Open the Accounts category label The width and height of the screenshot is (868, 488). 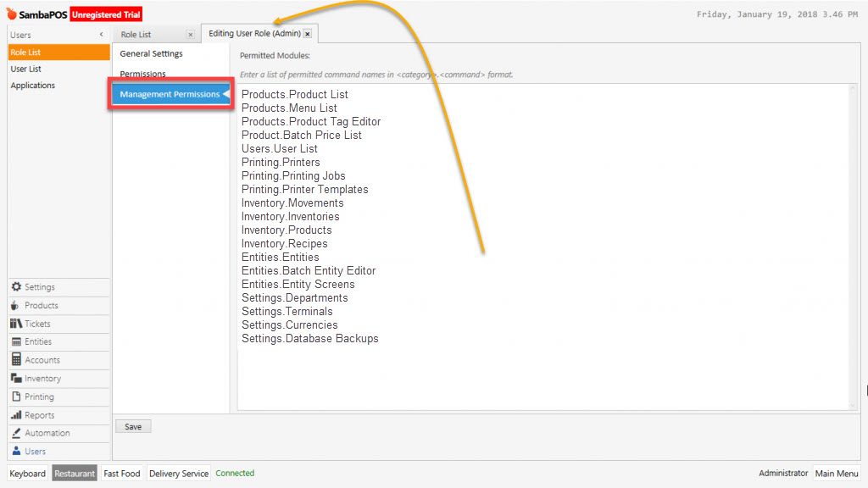click(42, 360)
